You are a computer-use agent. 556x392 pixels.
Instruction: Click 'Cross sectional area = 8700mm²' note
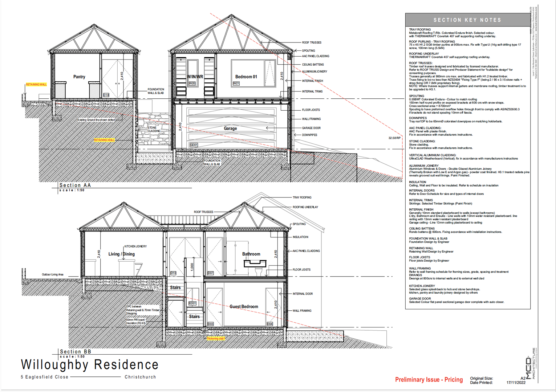430,106
